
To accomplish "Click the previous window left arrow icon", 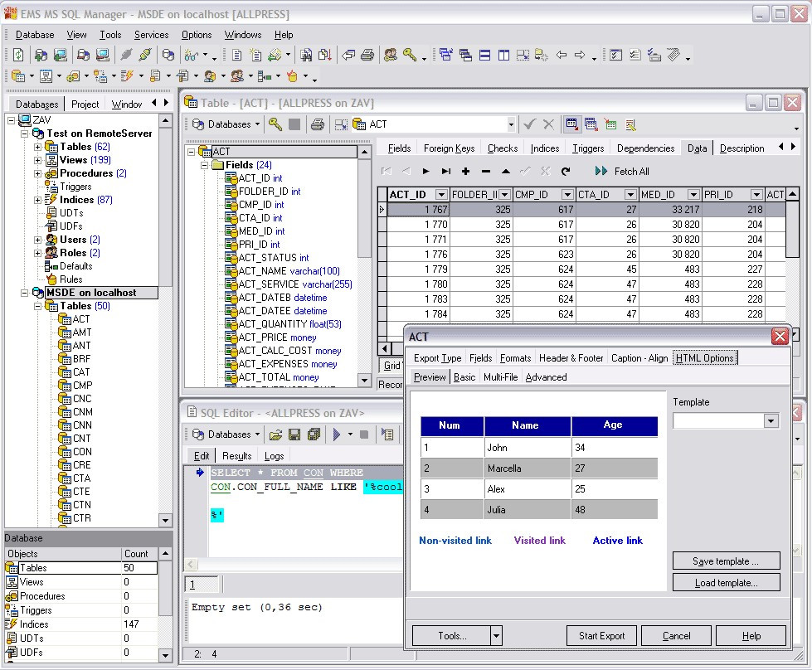I will point(561,55).
